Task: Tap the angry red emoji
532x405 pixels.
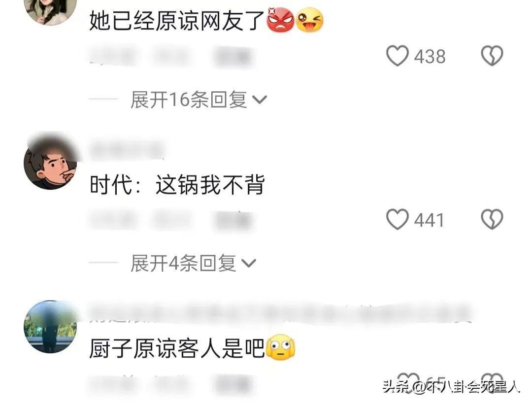Action: [x=281, y=20]
